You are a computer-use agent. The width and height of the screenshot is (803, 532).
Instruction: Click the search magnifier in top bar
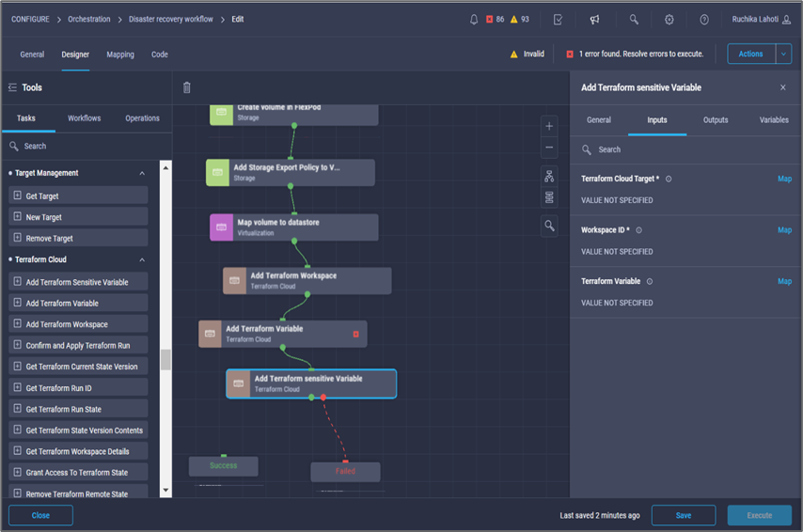coord(634,20)
